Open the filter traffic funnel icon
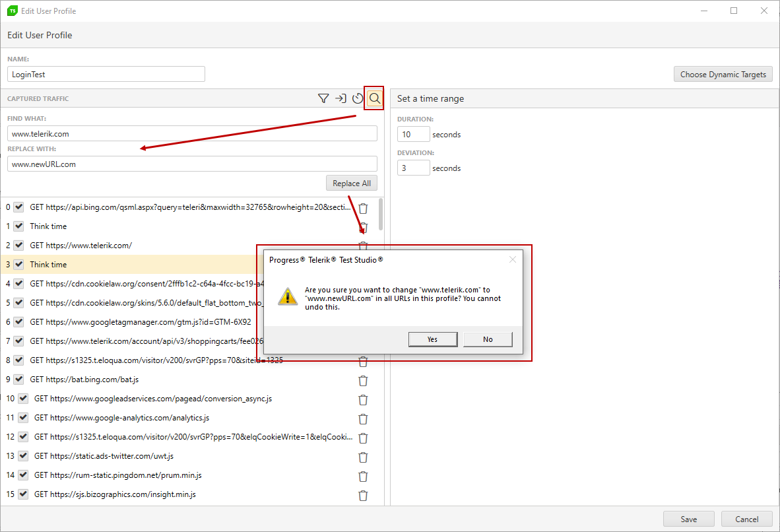This screenshot has height=532, width=780. tap(323, 98)
